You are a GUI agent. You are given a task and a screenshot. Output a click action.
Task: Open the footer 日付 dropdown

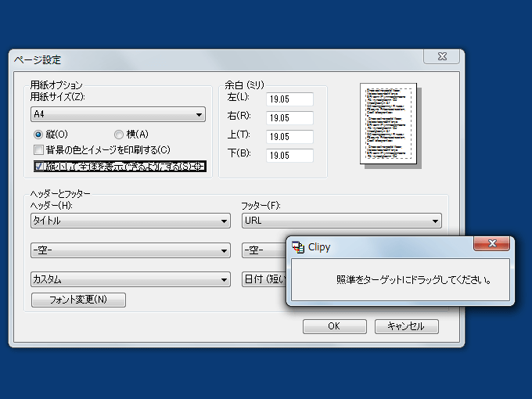coord(264,279)
